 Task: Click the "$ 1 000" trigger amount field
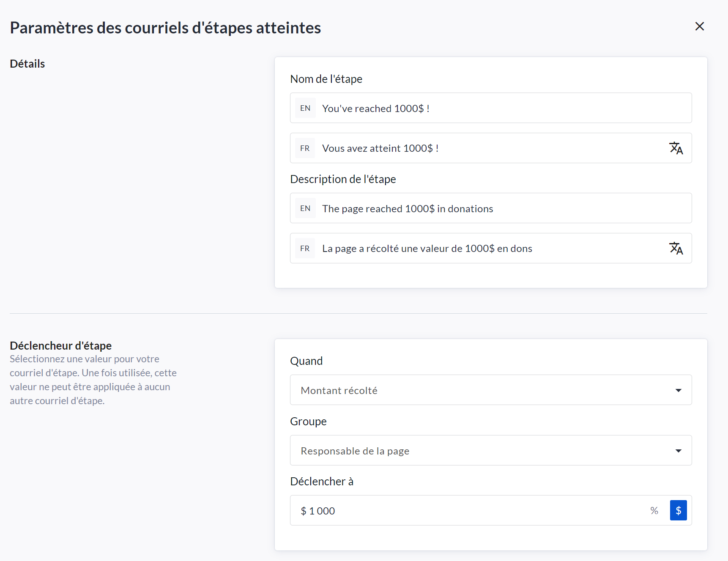465,511
